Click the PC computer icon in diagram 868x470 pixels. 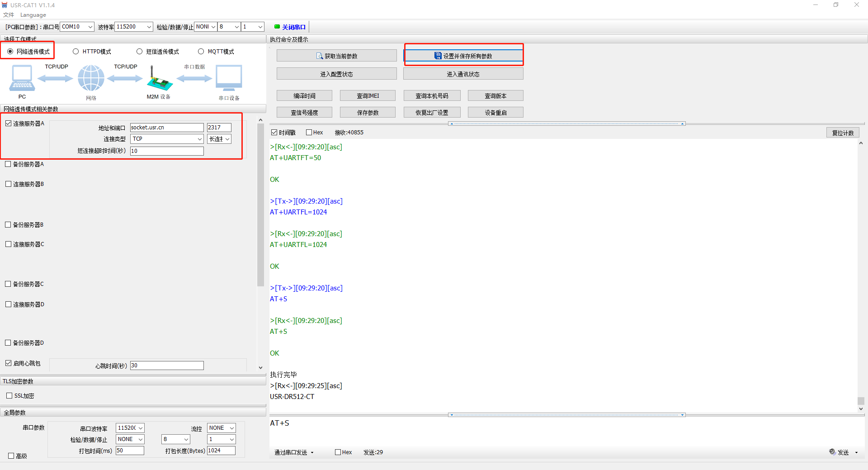click(21, 78)
